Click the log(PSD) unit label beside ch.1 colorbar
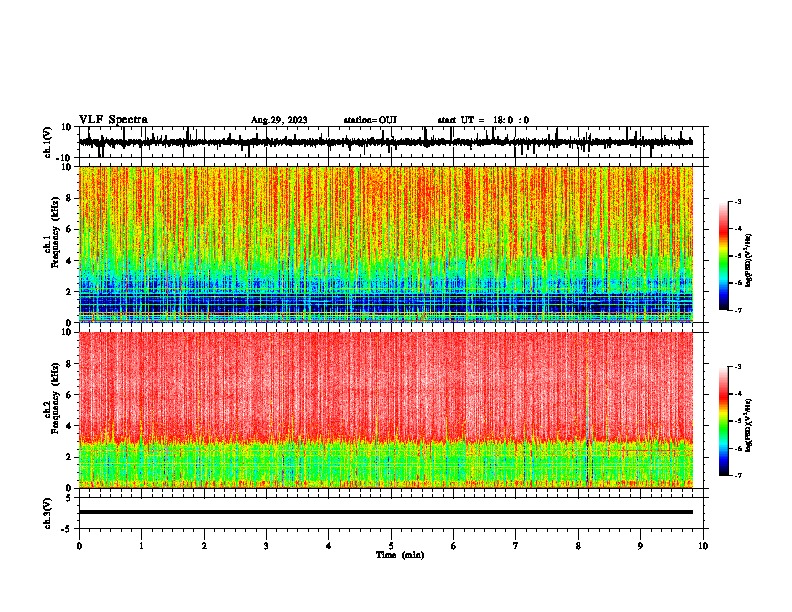This screenshot has height=612, width=792. point(749,261)
